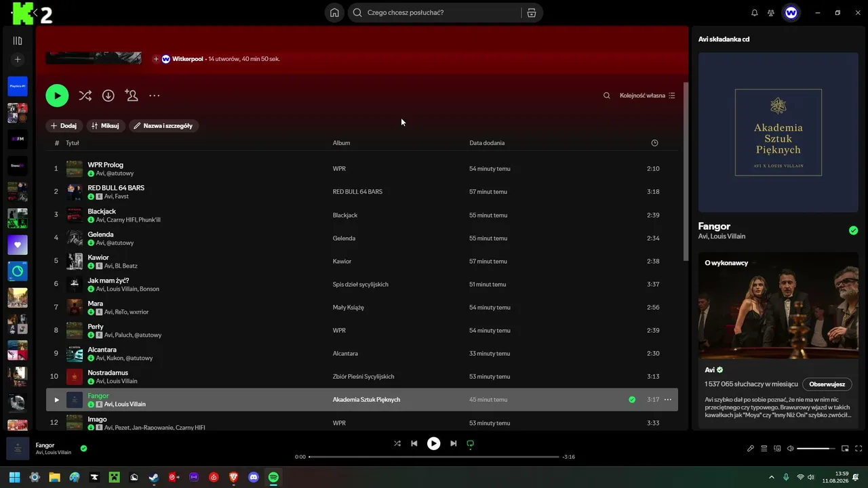Open the Discord icon on the taskbar
Viewport: 868px width, 488px height.
coord(254,477)
